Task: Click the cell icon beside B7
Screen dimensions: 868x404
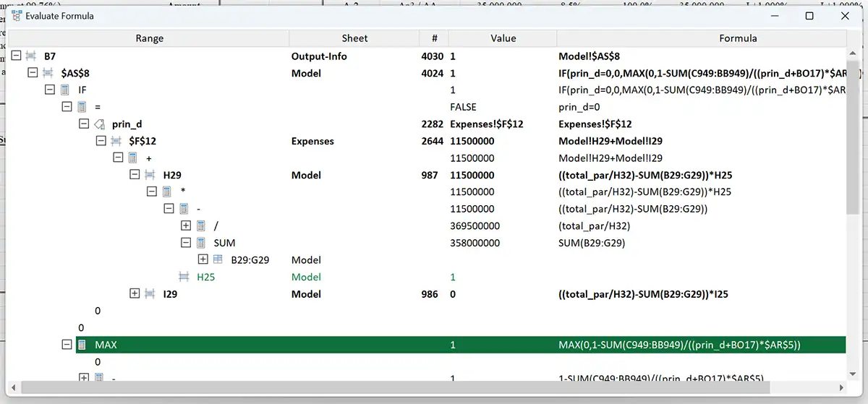Action: 30,56
